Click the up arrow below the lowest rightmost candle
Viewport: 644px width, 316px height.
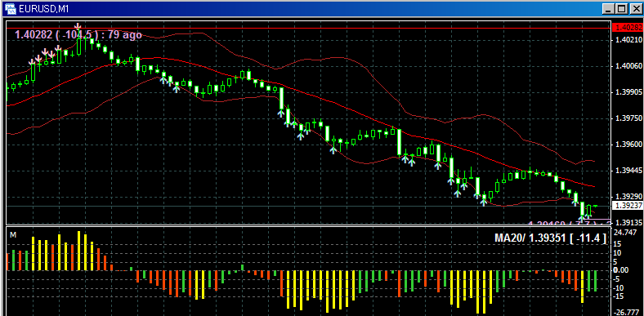582,220
